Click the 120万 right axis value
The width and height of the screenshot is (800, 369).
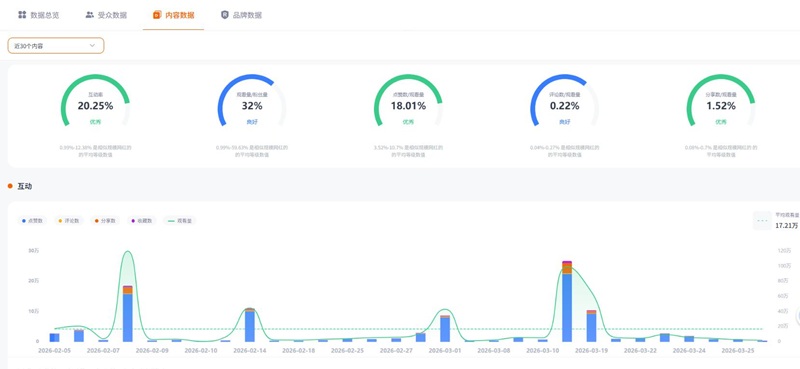coord(783,251)
